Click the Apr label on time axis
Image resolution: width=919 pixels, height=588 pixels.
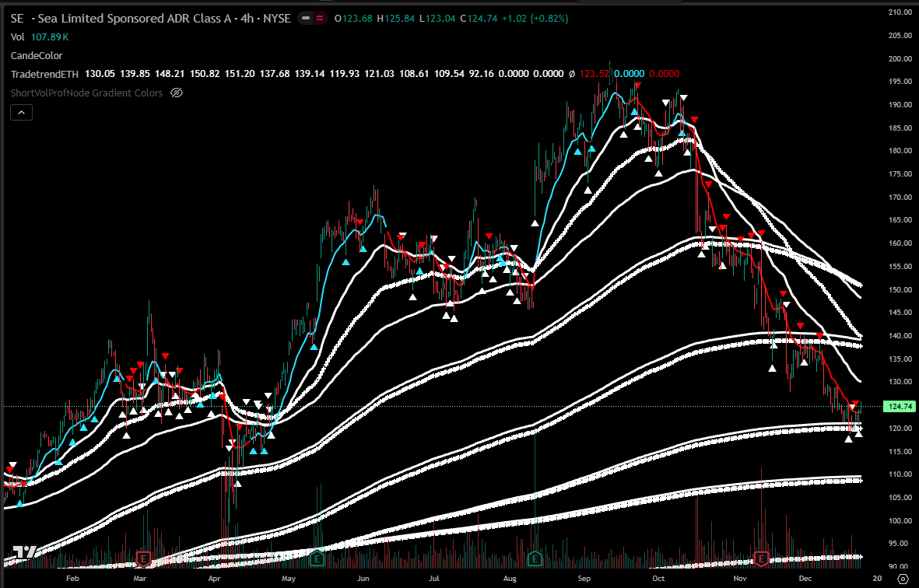(x=215, y=579)
